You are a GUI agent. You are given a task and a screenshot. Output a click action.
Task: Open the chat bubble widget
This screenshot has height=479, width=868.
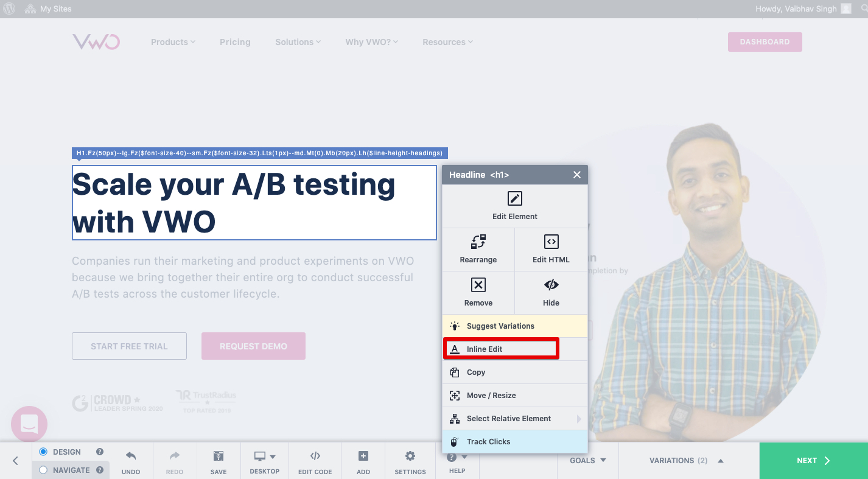(29, 424)
